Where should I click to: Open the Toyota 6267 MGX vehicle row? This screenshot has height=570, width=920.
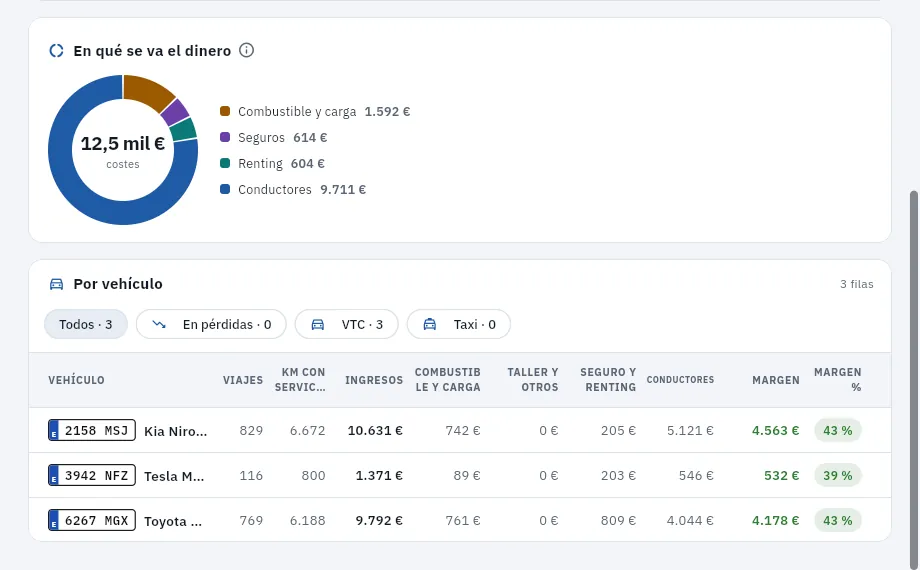click(x=460, y=520)
